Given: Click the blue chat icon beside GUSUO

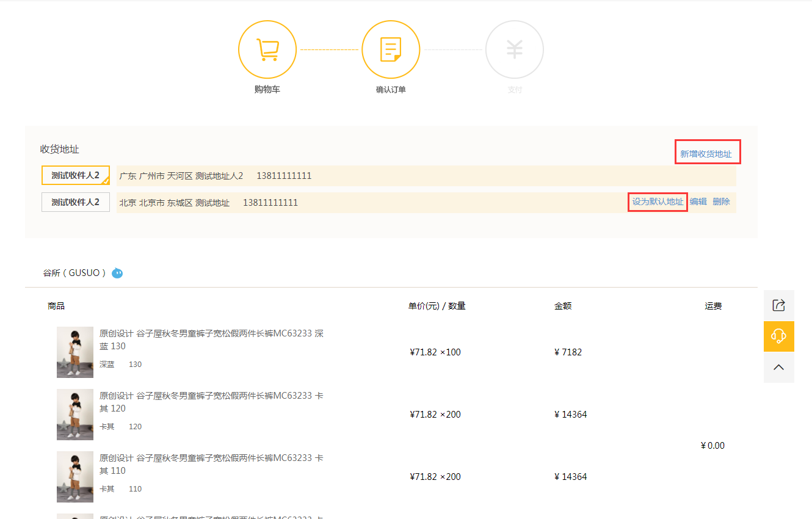Looking at the screenshot, I should point(117,273).
